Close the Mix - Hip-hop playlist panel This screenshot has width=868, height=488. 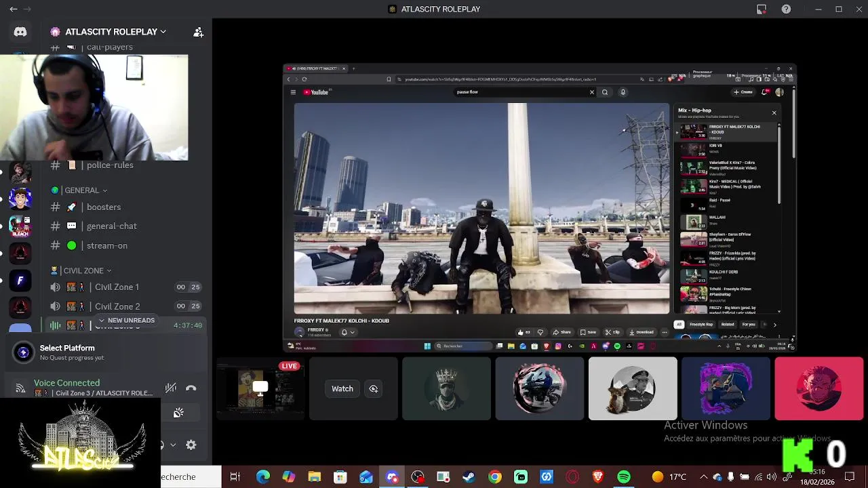click(x=774, y=113)
